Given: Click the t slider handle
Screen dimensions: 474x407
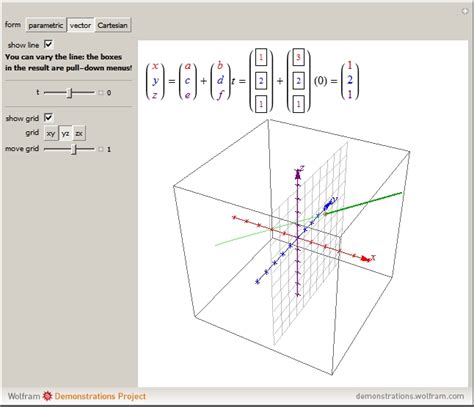Looking at the screenshot, I should (x=69, y=93).
